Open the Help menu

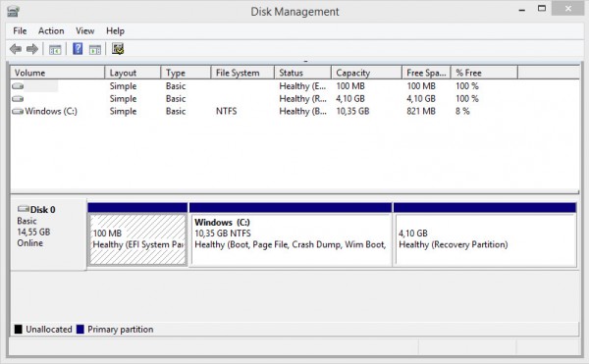click(115, 31)
